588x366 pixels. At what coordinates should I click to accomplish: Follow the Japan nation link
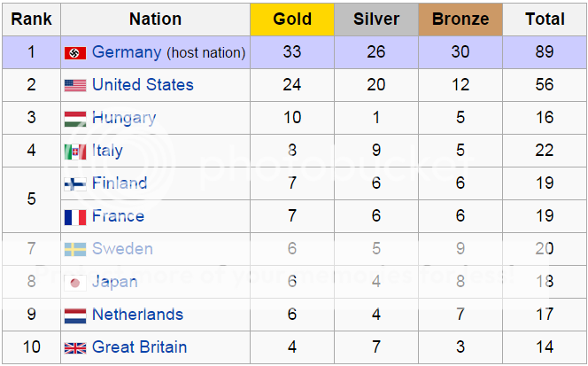(114, 282)
